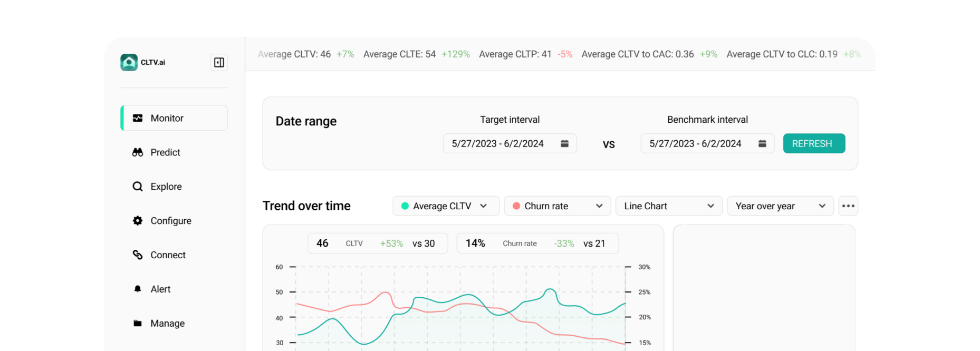Click the Manage folder icon
Image resolution: width=980 pixels, height=351 pixels.
coord(138,324)
